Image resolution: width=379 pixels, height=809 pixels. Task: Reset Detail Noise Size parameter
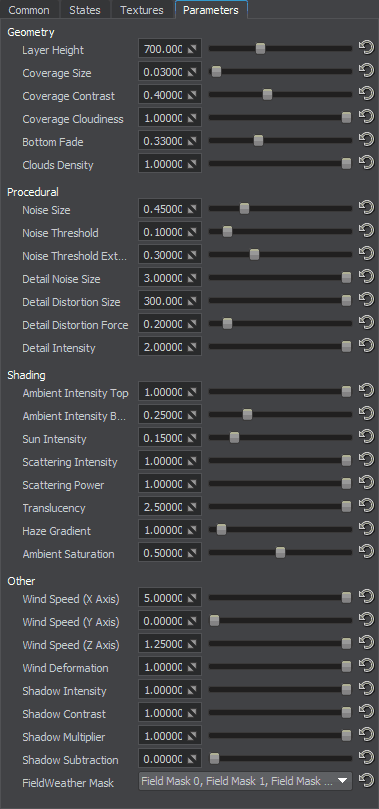(366, 278)
